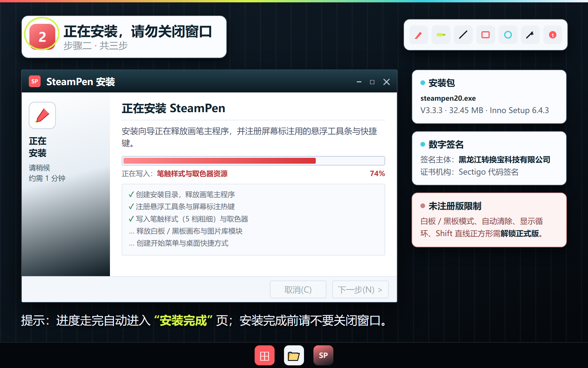
Task: Select the circle shape tool
Action: (x=508, y=35)
